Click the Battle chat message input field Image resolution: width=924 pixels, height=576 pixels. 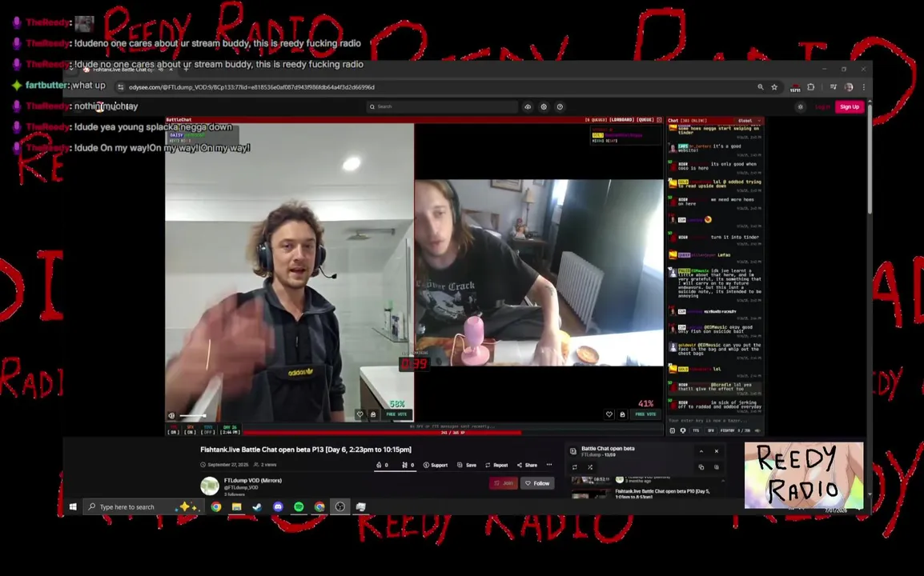(x=715, y=421)
